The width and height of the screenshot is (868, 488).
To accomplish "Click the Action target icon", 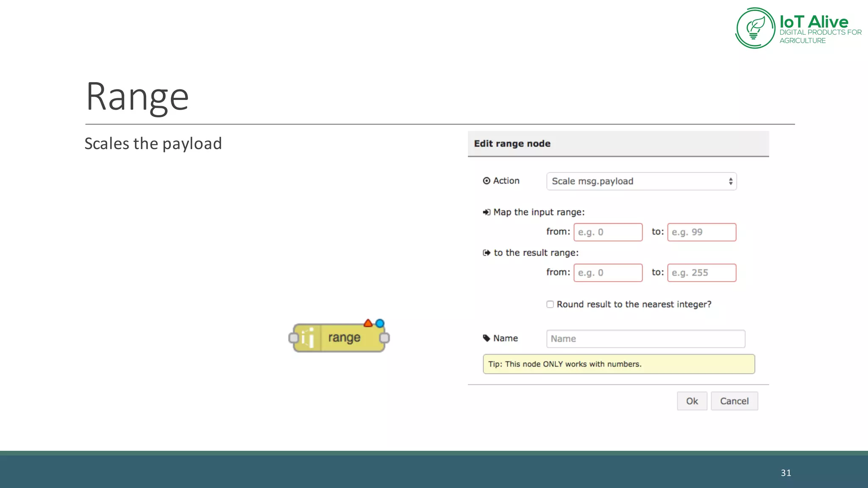I will tap(487, 181).
